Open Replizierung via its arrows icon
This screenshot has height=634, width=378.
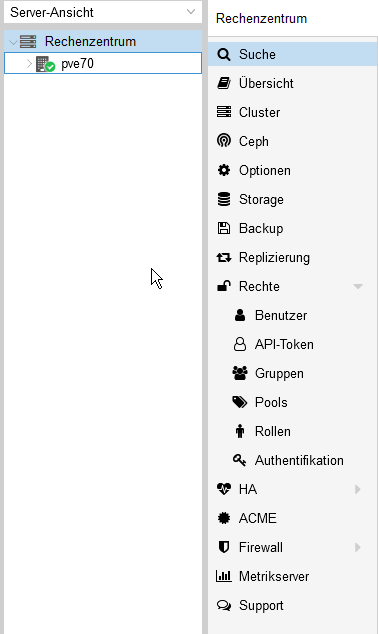click(224, 257)
